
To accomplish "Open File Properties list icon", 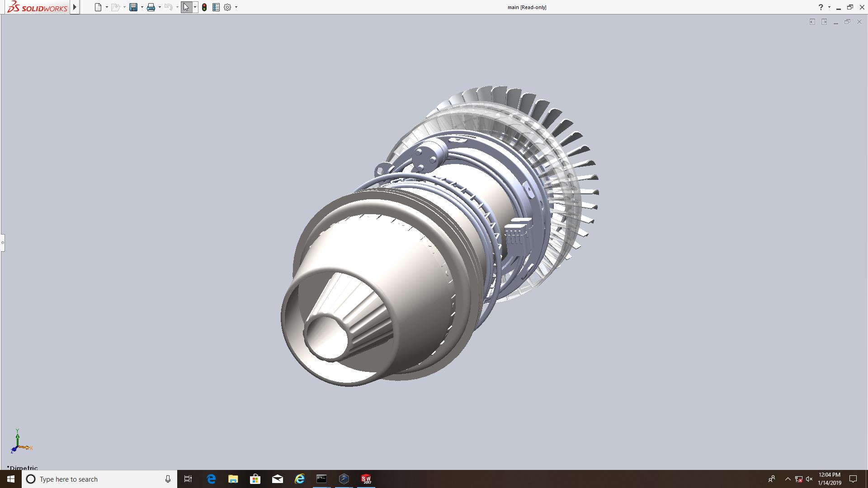I will pos(216,7).
